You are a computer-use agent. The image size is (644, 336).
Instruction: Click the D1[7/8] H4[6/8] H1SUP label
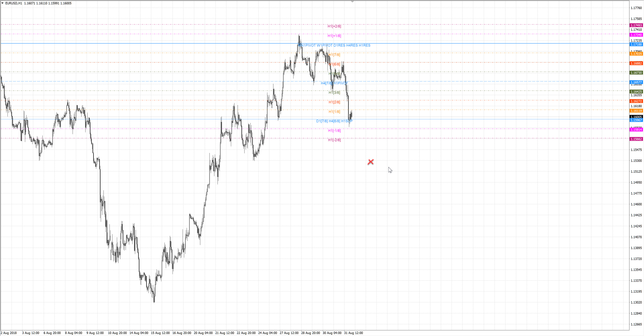click(334, 121)
